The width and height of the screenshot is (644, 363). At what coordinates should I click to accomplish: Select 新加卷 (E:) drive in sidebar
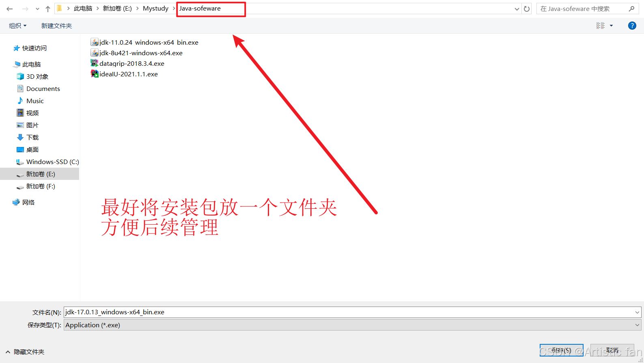pyautogui.click(x=41, y=174)
